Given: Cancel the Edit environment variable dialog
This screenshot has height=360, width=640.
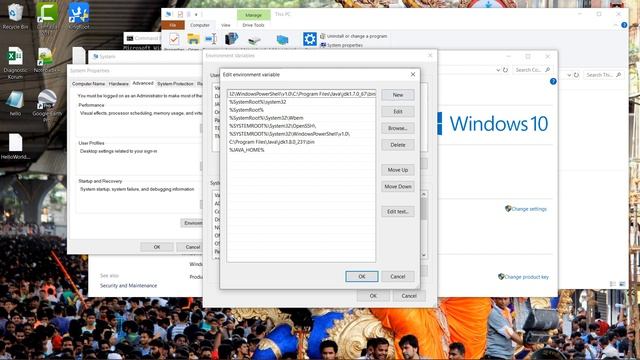Looking at the screenshot, I should [x=398, y=276].
